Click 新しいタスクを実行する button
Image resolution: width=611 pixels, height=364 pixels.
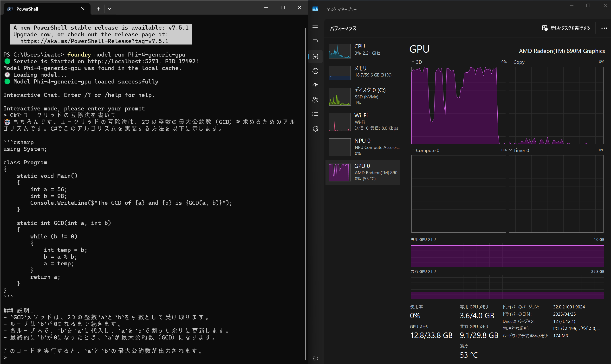click(566, 28)
